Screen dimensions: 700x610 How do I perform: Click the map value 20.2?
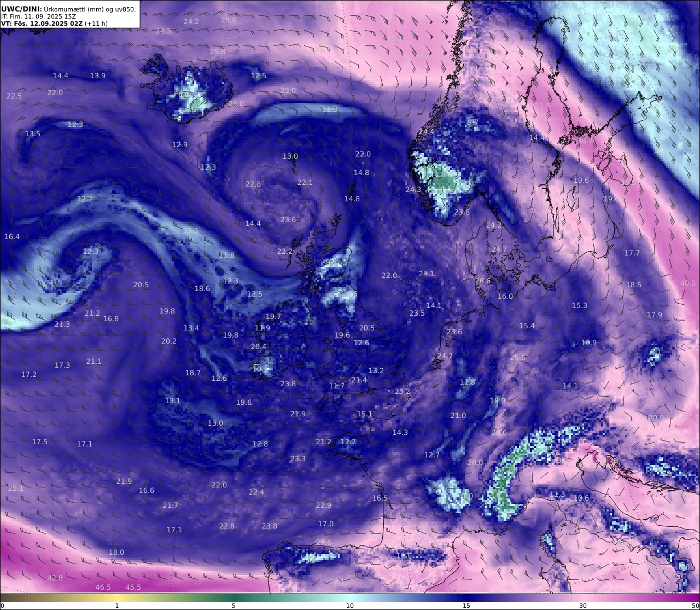[x=168, y=341]
